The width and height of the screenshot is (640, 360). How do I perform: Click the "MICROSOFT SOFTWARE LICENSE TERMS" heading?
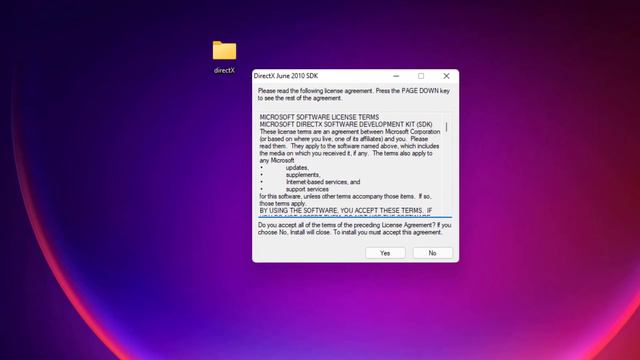point(319,117)
